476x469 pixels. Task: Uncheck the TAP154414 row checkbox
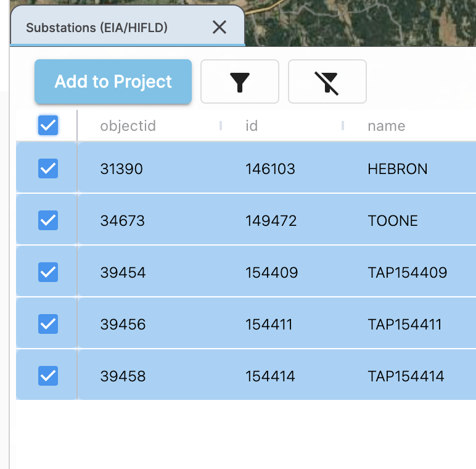pos(48,376)
